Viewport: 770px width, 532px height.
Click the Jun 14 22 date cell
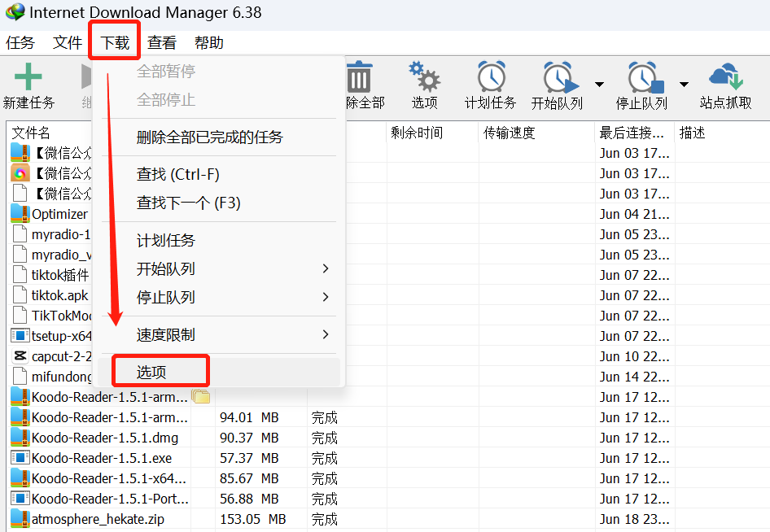click(634, 377)
